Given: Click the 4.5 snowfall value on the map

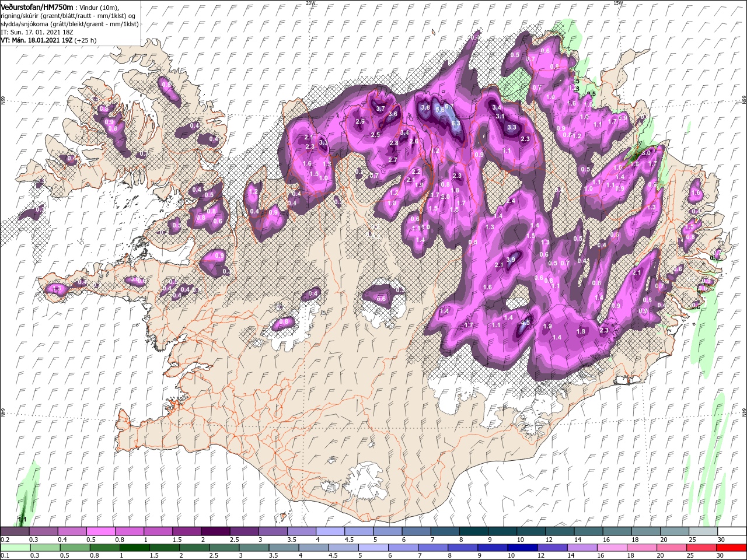Looking at the screenshot, I should [x=525, y=323].
